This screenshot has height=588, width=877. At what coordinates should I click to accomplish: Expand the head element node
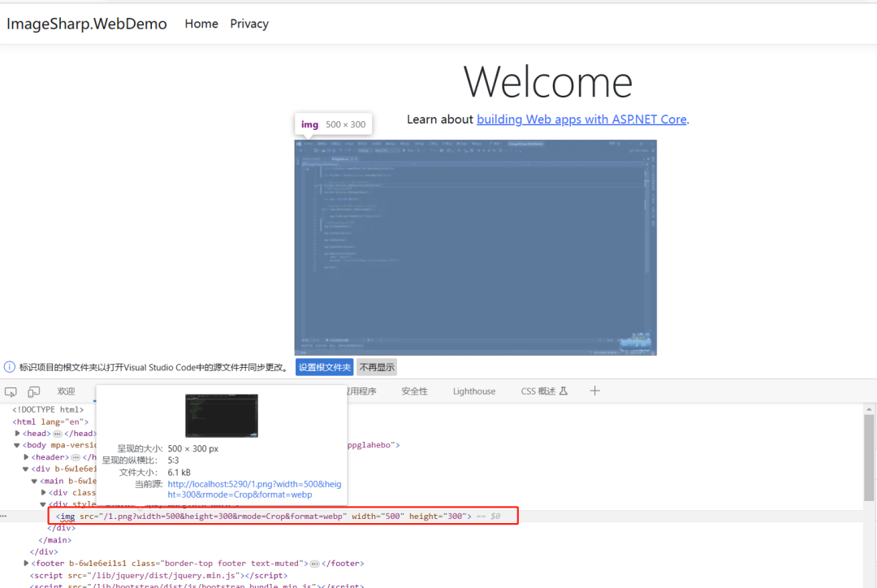click(x=17, y=433)
